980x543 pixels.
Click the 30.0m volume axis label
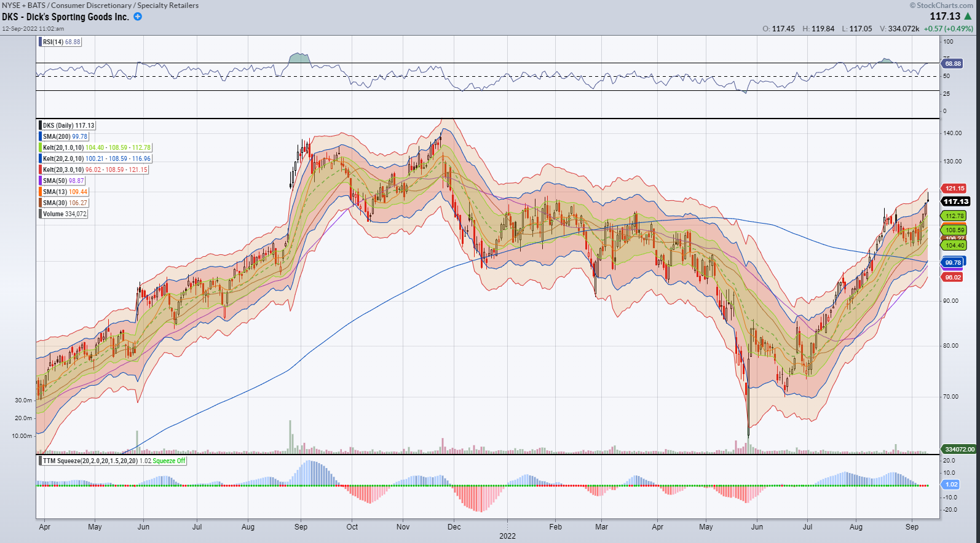click(23, 400)
